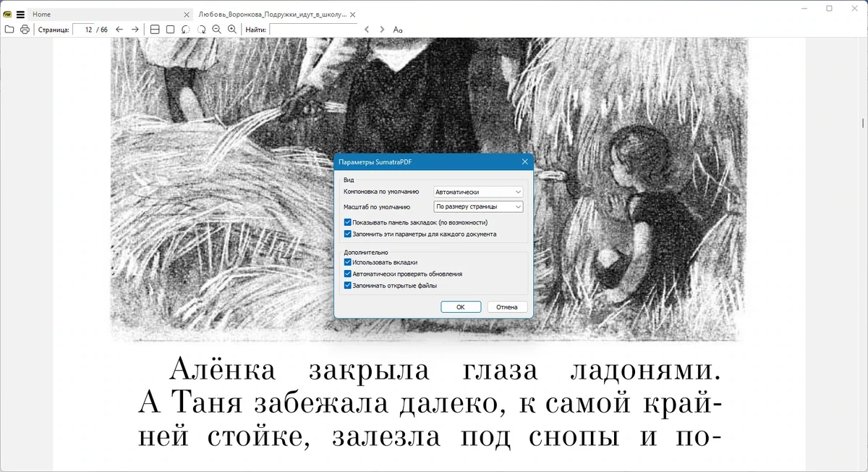The height and width of the screenshot is (472, 868).
Task: Find next search match arrow
Action: click(382, 30)
